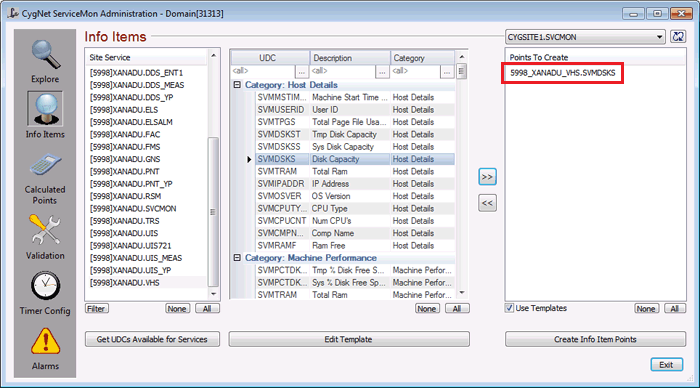Click the Exit button
Image resolution: width=700 pixels, height=388 pixels.
click(x=667, y=365)
